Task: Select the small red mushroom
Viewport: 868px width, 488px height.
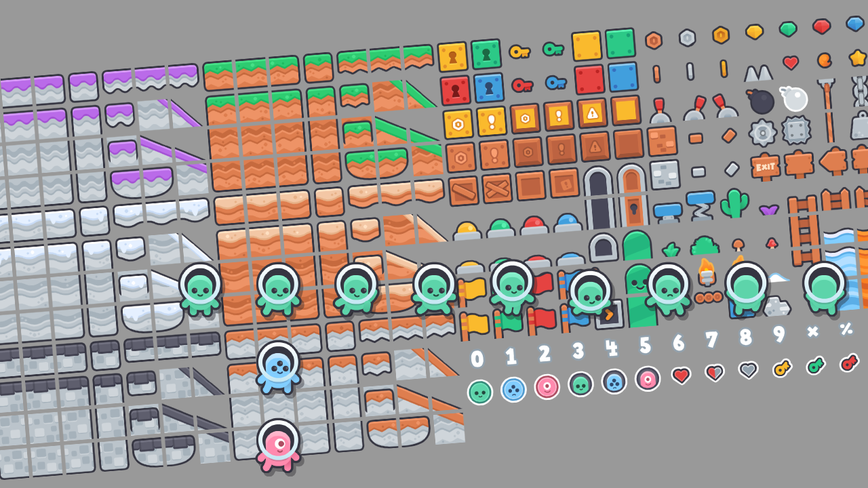Action: pyautogui.click(x=771, y=242)
